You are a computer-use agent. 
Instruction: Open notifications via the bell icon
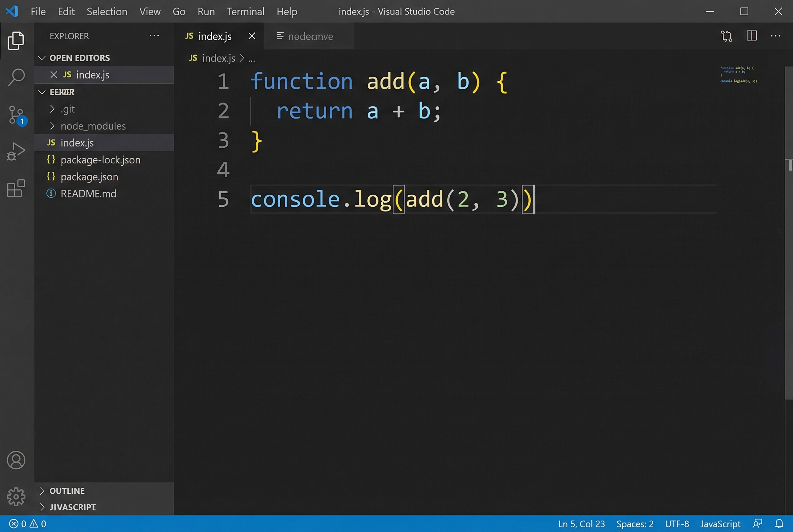pyautogui.click(x=780, y=523)
